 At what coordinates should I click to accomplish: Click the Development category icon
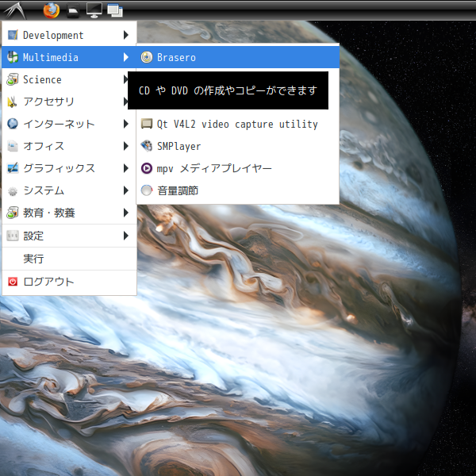point(13,35)
